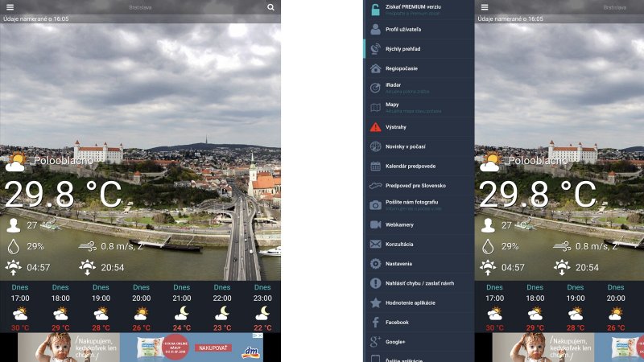
Task: Click the Konzultácia envelope icon
Action: (x=375, y=244)
